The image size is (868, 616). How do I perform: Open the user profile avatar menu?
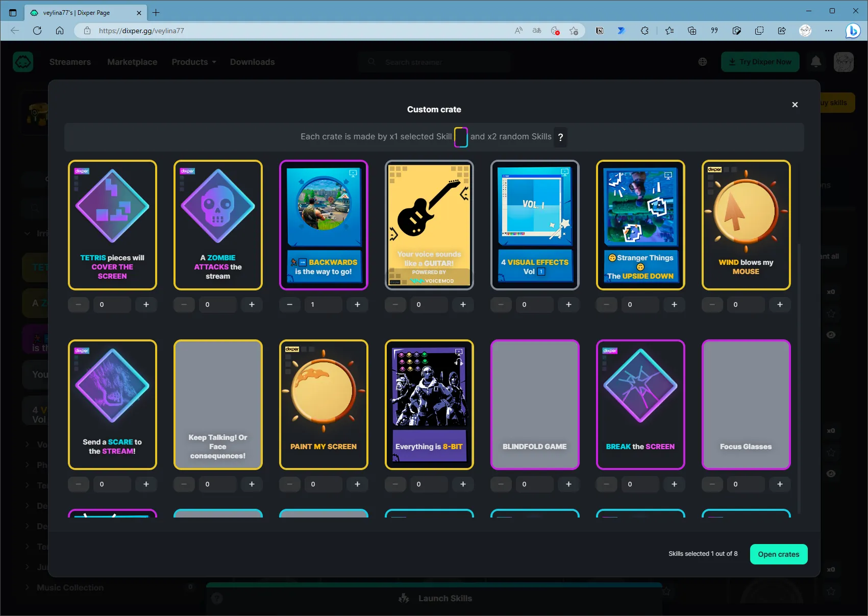(844, 62)
